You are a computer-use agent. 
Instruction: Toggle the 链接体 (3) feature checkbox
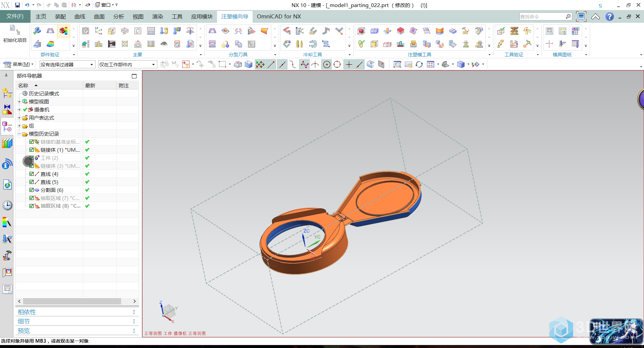tap(32, 166)
